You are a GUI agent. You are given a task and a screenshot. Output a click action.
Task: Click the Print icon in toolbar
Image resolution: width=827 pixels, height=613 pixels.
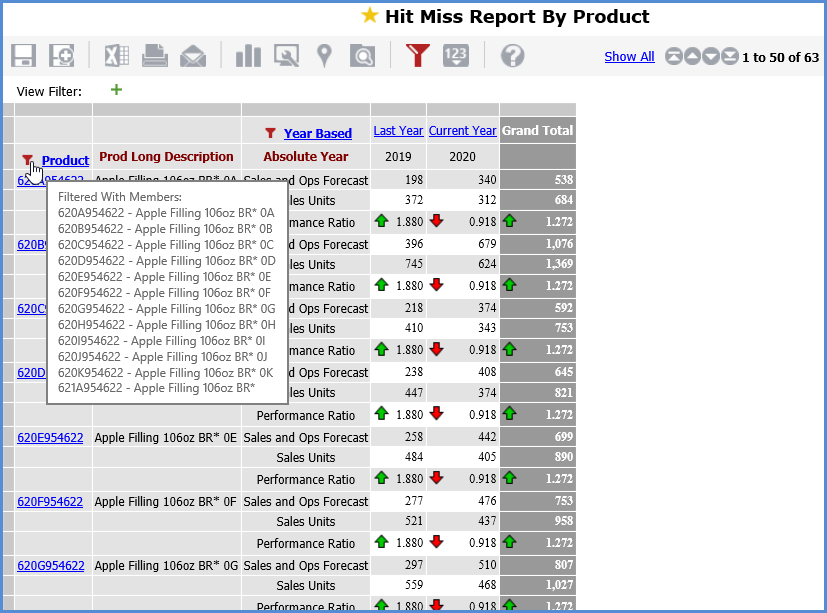coord(155,56)
